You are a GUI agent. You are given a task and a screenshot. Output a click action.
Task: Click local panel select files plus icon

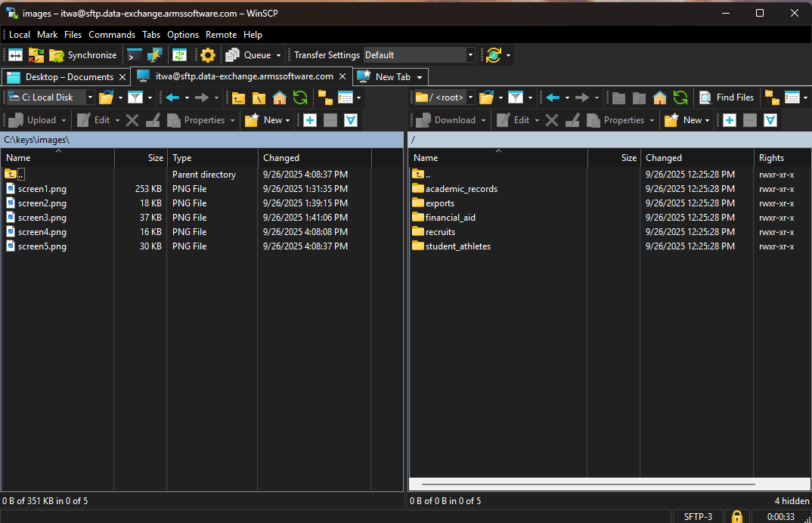(x=310, y=120)
